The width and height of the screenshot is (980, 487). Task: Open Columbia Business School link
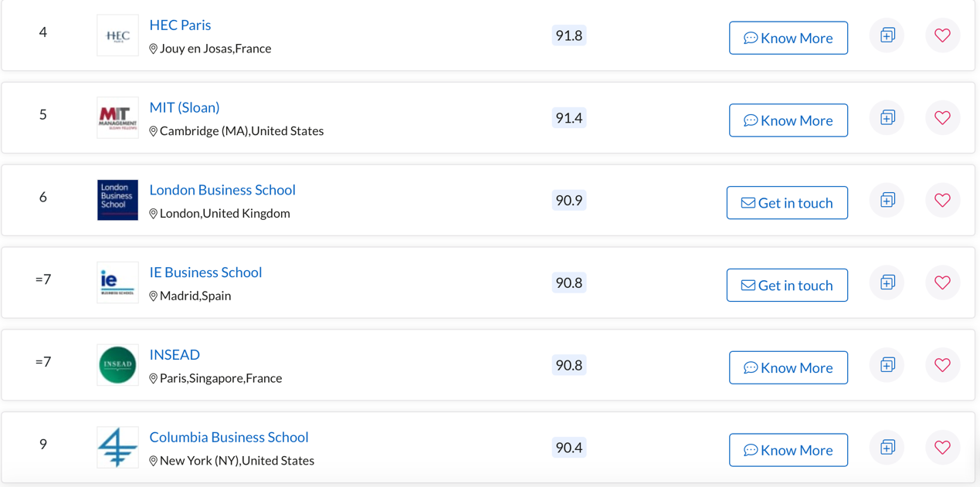tap(229, 438)
